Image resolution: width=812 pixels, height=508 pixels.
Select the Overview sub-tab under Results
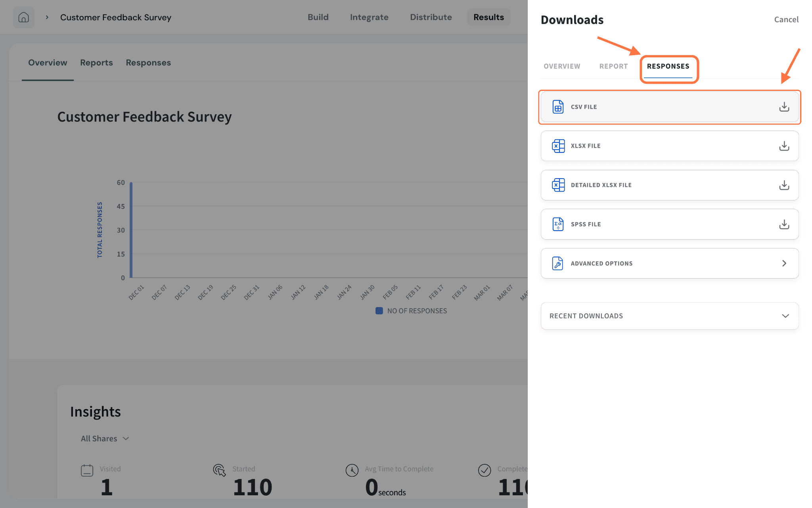pos(48,63)
